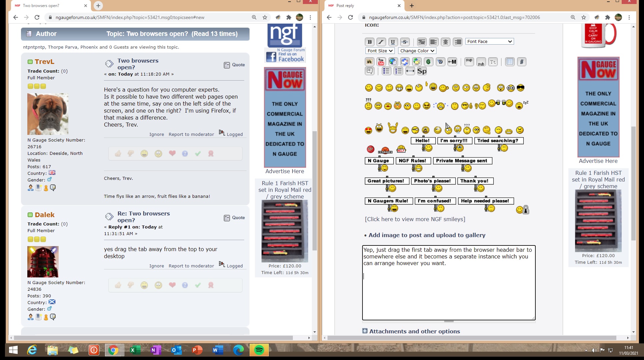Screen dimensions: 644x360
Task: Click the heart reaction under TrevL's post
Action: pyautogui.click(x=172, y=154)
